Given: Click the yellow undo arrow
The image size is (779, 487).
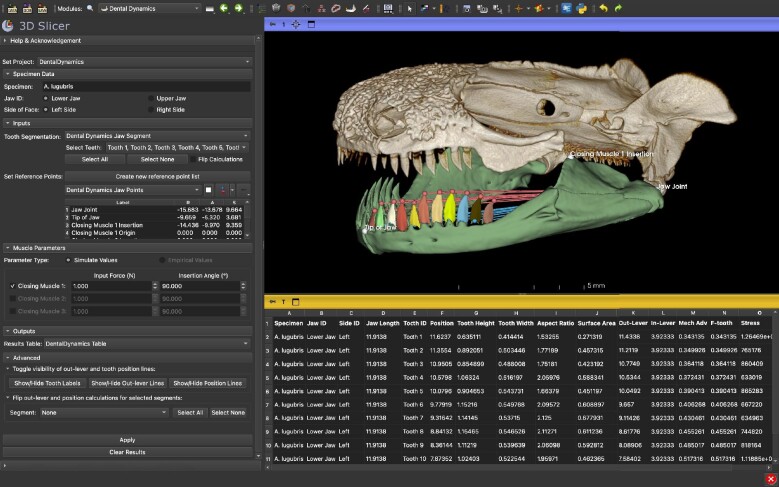Looking at the screenshot, I should [603, 8].
